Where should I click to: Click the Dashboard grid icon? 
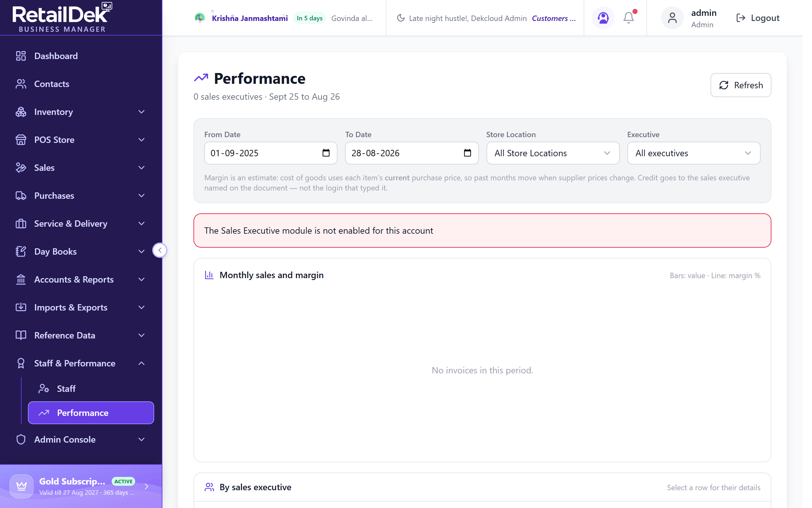pos(21,56)
